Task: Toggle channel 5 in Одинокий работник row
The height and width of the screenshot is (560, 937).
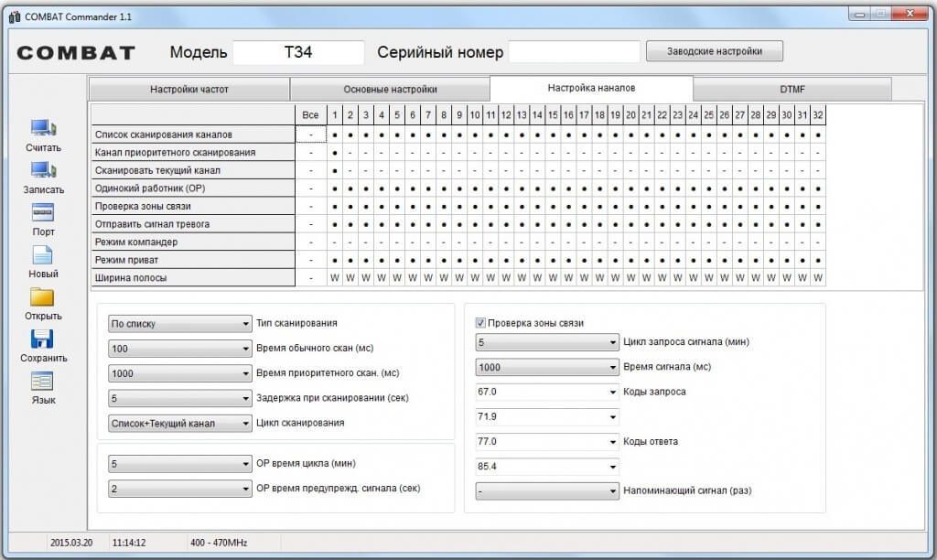Action: [x=397, y=188]
